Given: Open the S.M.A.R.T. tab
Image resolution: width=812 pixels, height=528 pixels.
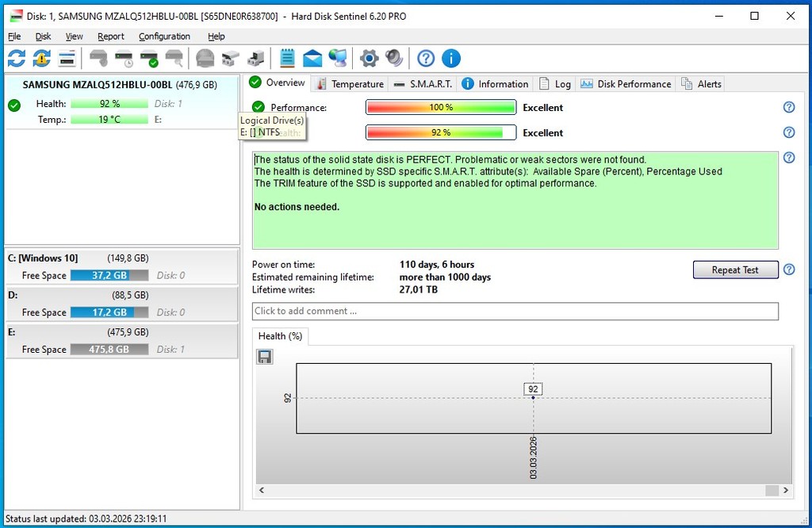Looking at the screenshot, I should pyautogui.click(x=423, y=84).
